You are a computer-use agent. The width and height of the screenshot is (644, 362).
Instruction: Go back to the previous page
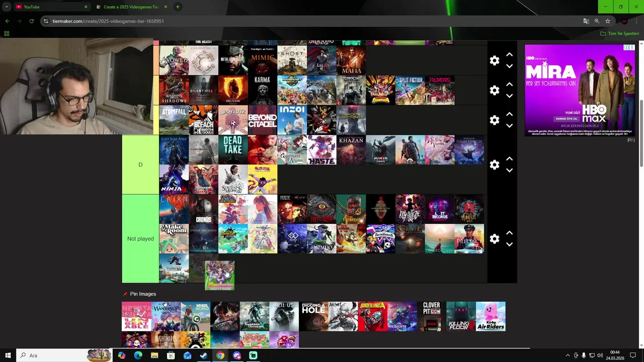pyautogui.click(x=7, y=21)
